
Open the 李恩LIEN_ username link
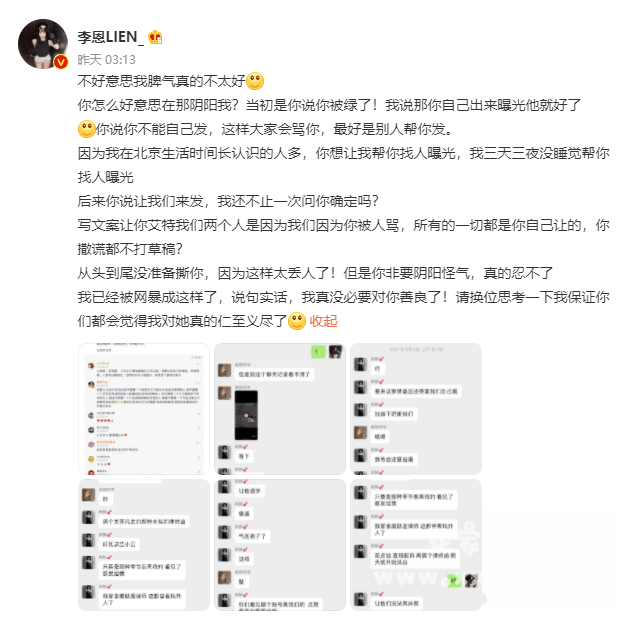110,37
